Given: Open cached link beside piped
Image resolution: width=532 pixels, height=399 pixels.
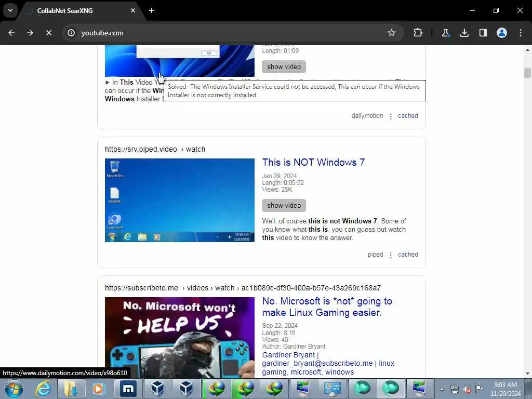Looking at the screenshot, I should click(x=408, y=255).
